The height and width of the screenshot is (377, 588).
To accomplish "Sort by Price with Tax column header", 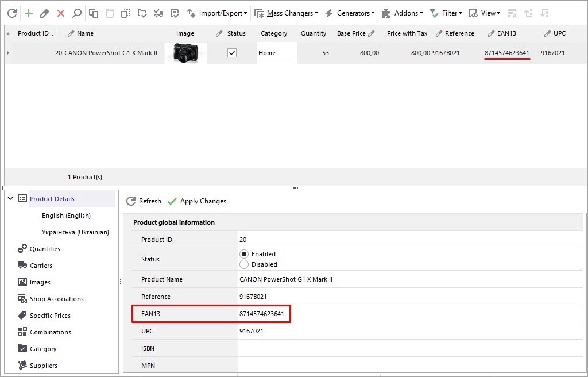I will tap(407, 33).
